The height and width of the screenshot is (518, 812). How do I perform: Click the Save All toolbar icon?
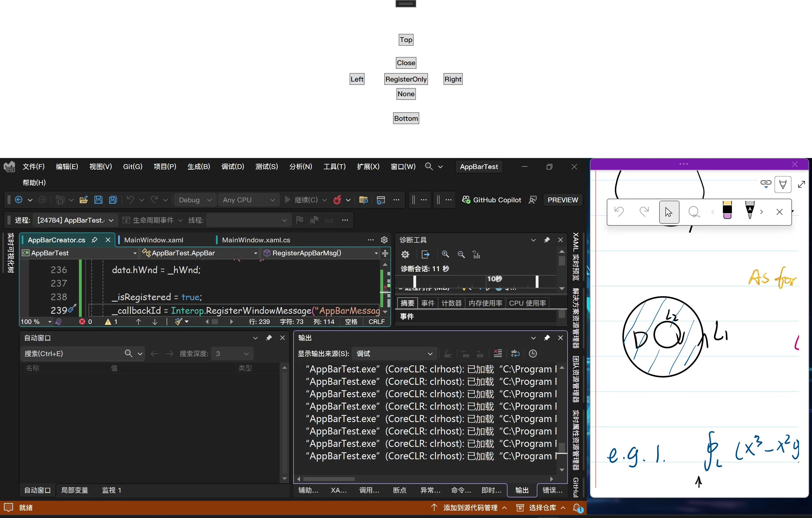click(x=112, y=200)
